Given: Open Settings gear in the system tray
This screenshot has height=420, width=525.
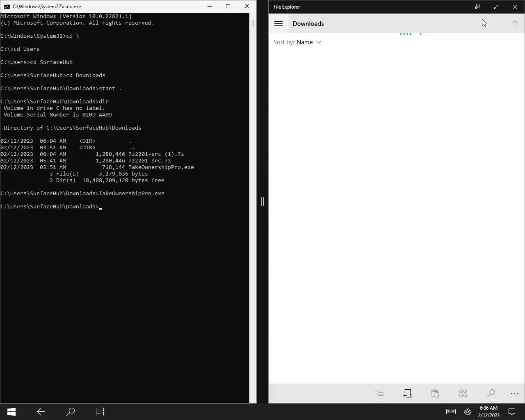Looking at the screenshot, I should click(468, 412).
